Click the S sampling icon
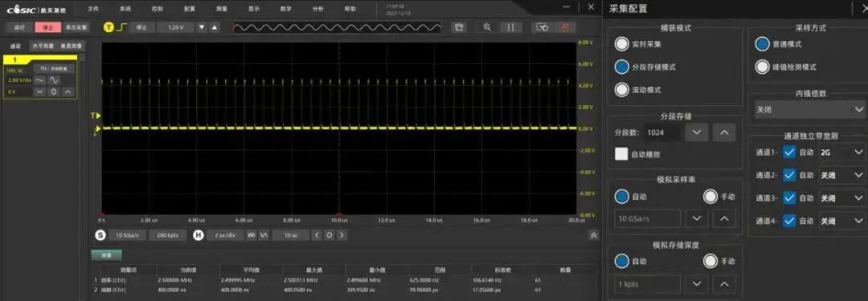This screenshot has height=301, width=868. click(100, 235)
